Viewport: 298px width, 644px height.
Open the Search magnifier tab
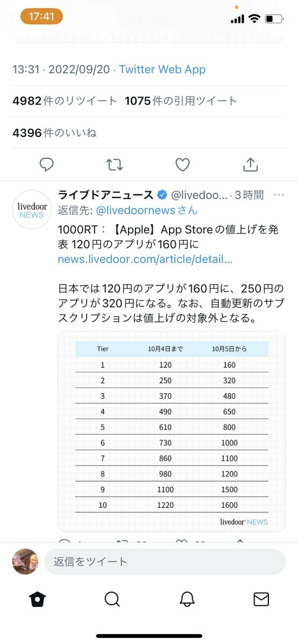tap(112, 599)
